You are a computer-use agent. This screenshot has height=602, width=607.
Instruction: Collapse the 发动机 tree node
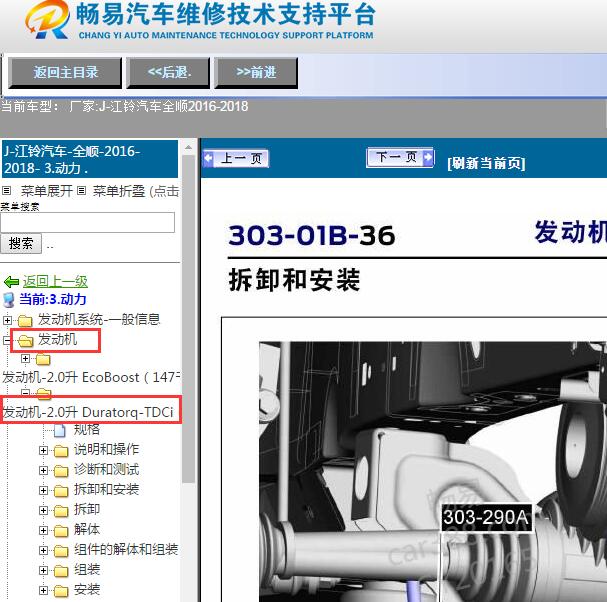(6, 340)
